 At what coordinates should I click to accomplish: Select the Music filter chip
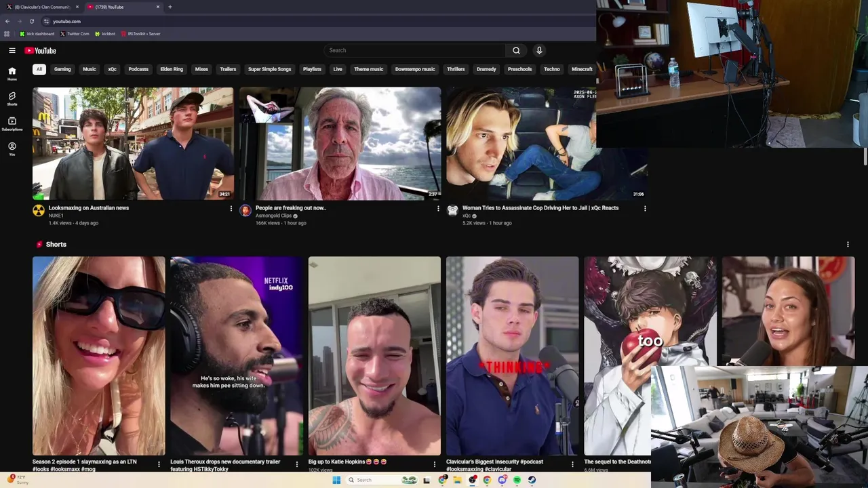pos(90,69)
